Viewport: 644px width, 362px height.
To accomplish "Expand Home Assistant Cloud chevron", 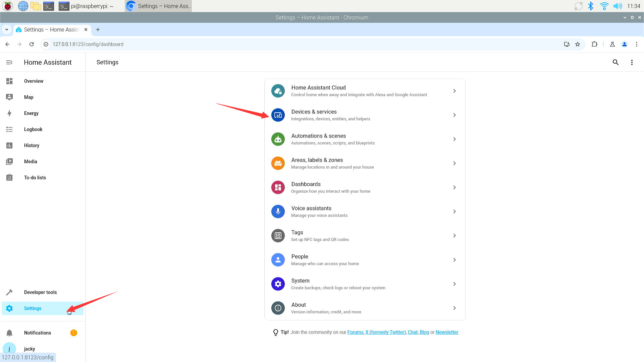I will click(454, 91).
